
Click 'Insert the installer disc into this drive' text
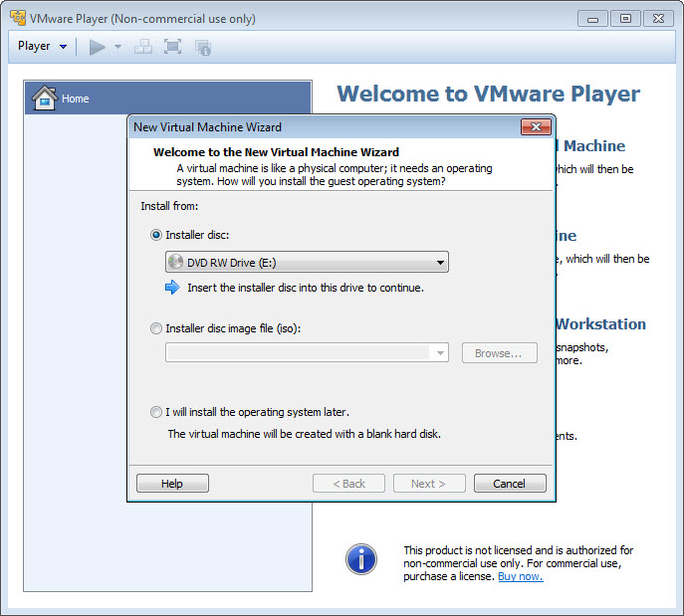(306, 288)
